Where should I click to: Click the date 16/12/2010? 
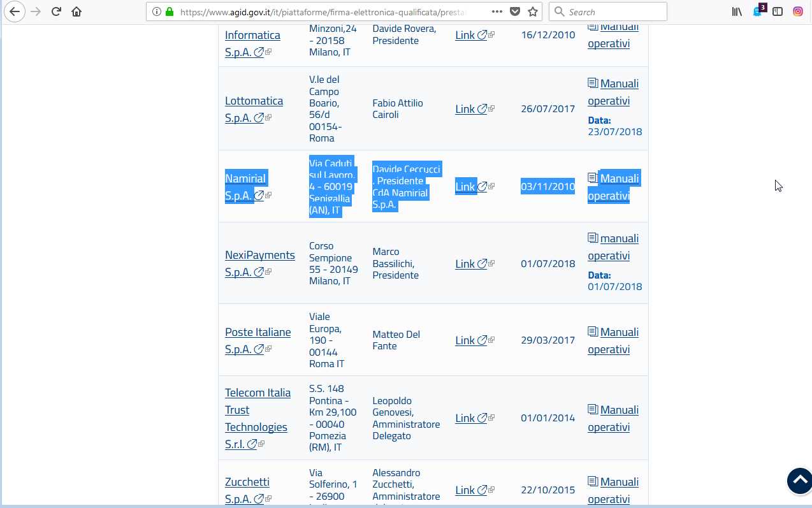[x=548, y=35]
